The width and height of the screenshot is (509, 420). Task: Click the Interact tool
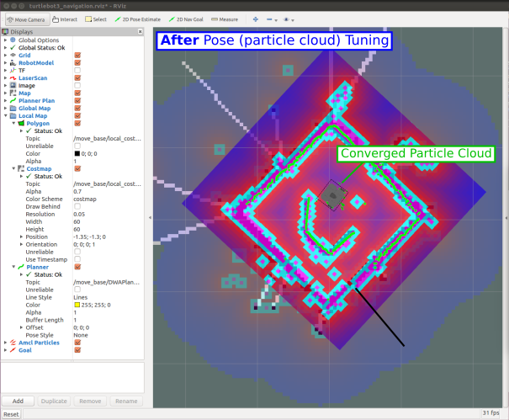pyautogui.click(x=66, y=19)
